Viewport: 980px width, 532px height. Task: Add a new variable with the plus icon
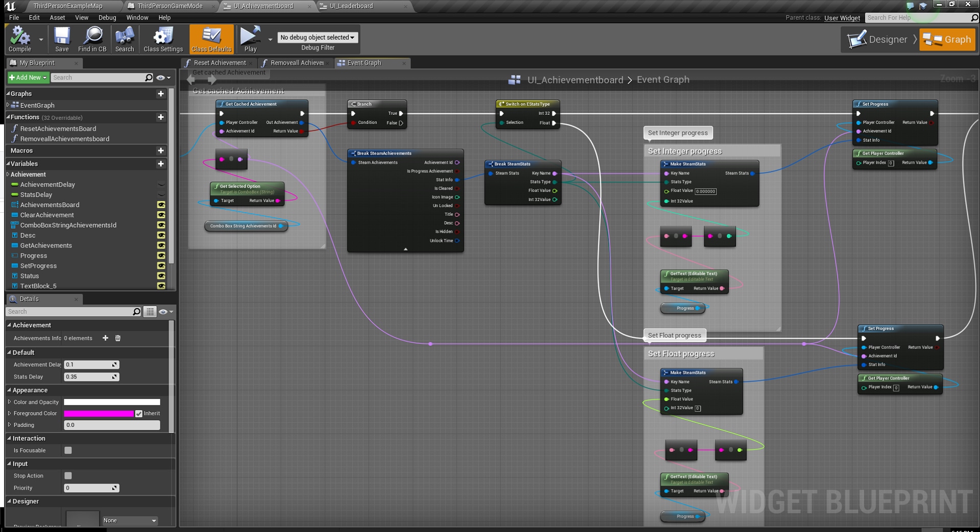coord(160,164)
